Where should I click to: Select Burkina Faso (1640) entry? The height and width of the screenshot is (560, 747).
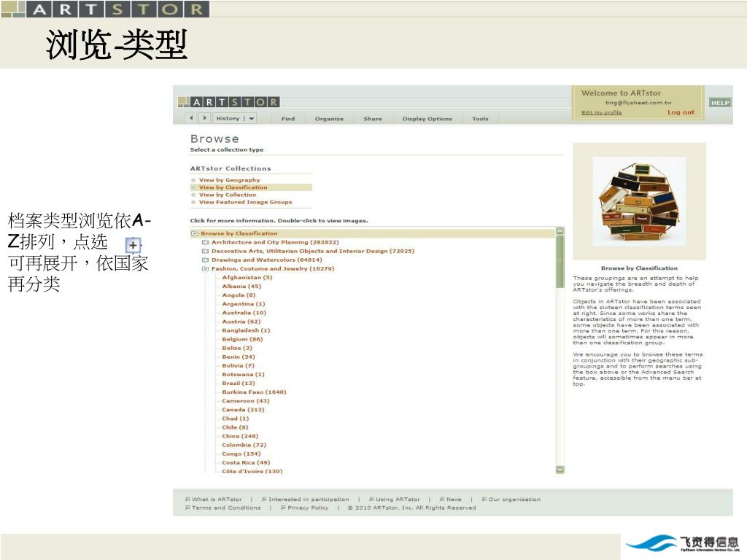click(x=254, y=392)
